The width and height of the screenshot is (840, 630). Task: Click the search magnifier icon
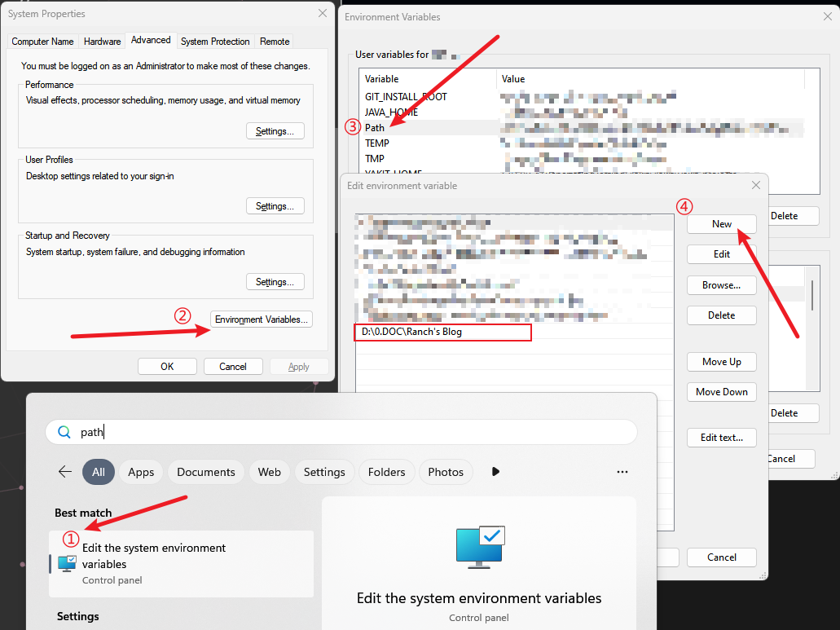point(64,433)
